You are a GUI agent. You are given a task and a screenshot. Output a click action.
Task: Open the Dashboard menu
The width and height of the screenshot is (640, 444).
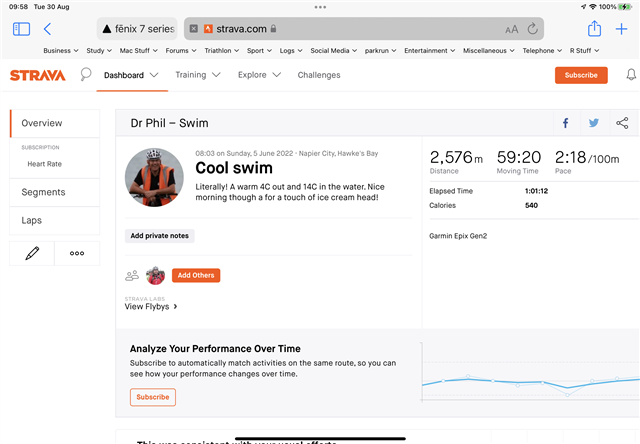[131, 75]
